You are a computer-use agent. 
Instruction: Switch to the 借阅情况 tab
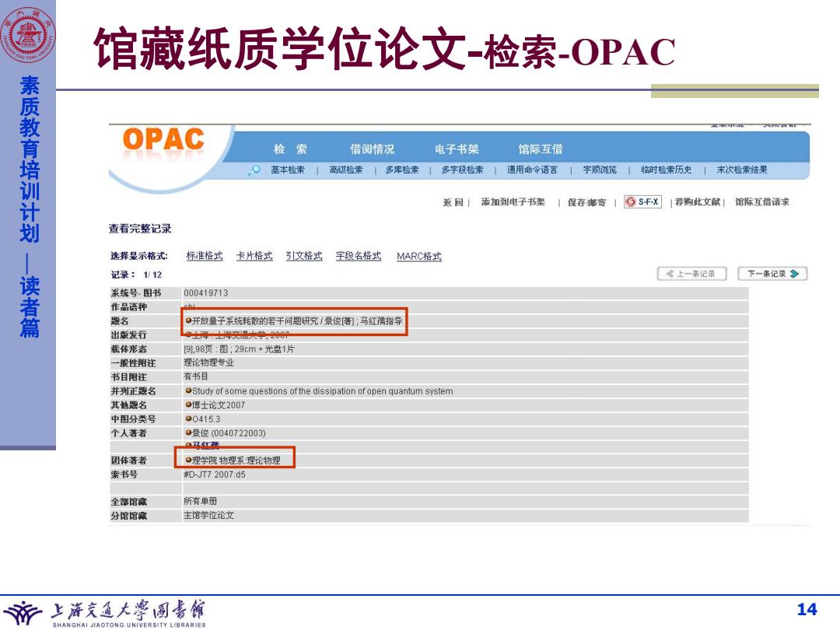(x=372, y=149)
